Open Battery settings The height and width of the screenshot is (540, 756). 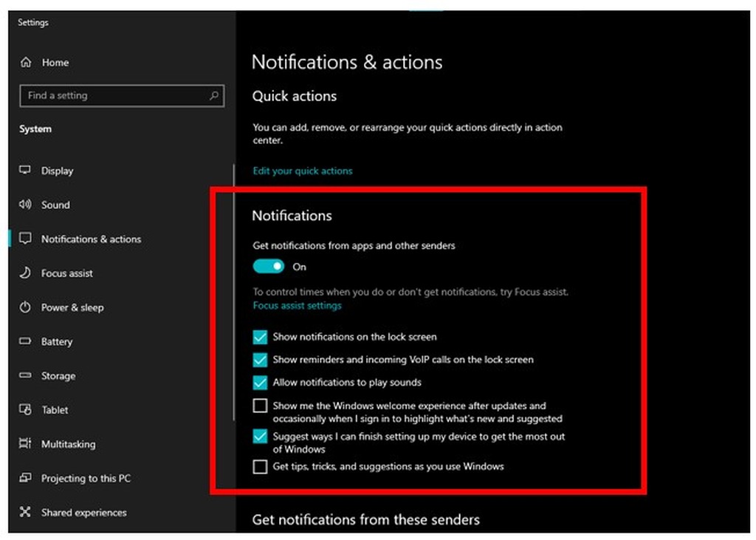click(x=57, y=342)
